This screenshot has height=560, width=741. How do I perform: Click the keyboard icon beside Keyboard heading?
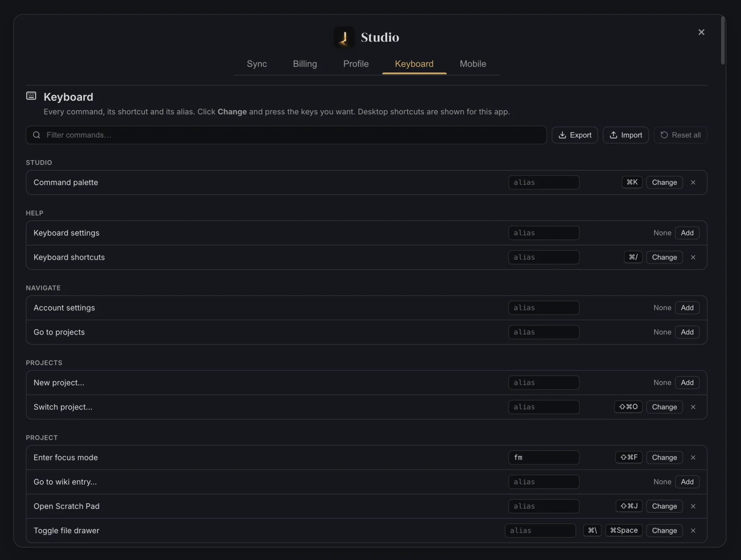tap(31, 96)
